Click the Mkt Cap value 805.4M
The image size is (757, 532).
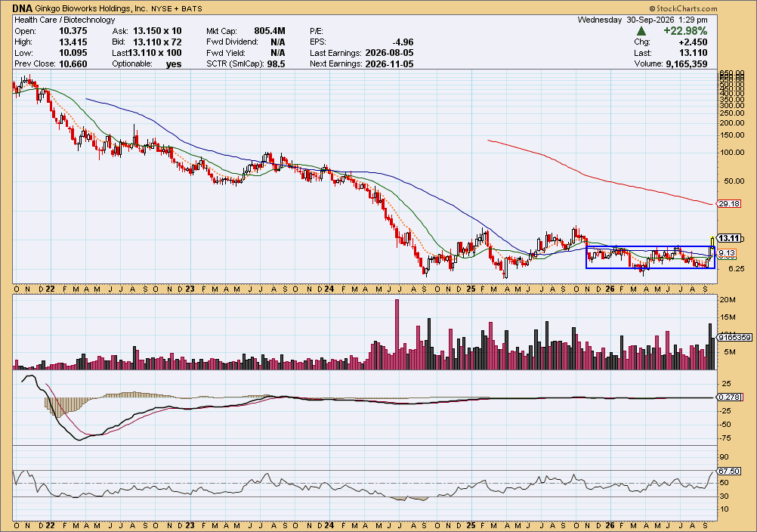click(x=270, y=31)
